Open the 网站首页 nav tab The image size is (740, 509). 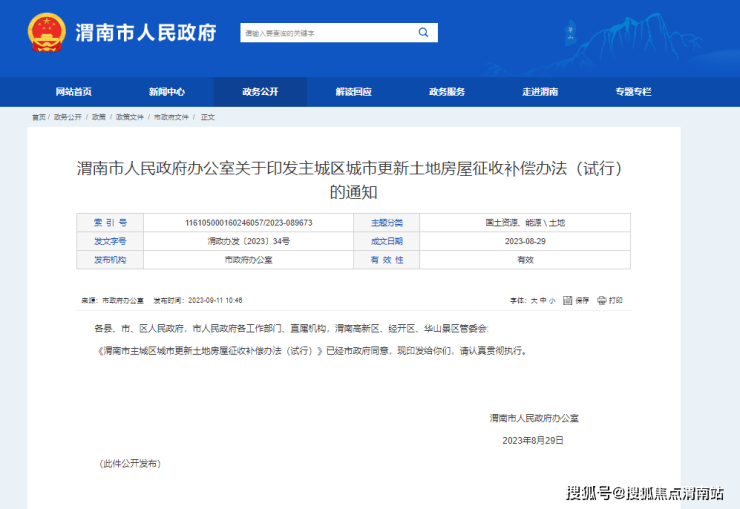click(x=74, y=92)
